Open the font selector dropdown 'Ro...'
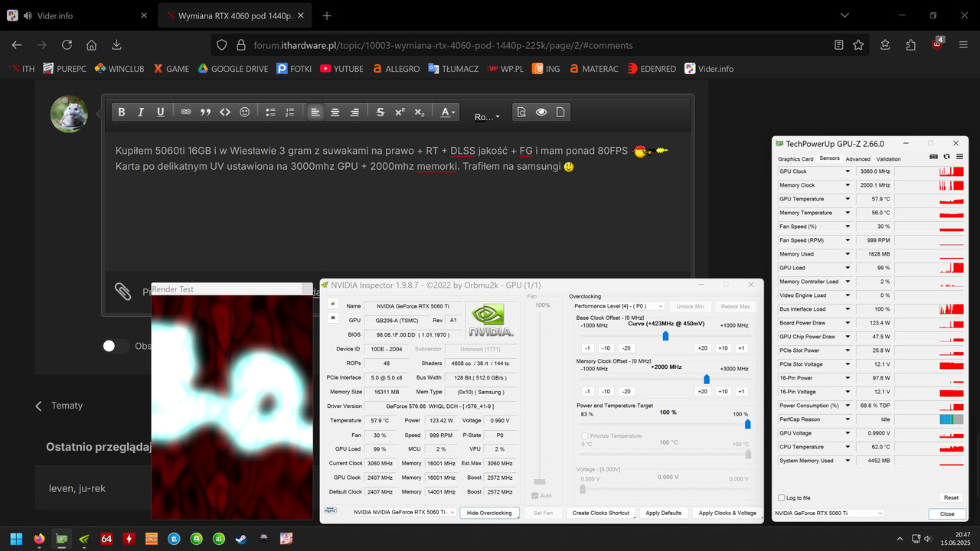 pos(487,117)
